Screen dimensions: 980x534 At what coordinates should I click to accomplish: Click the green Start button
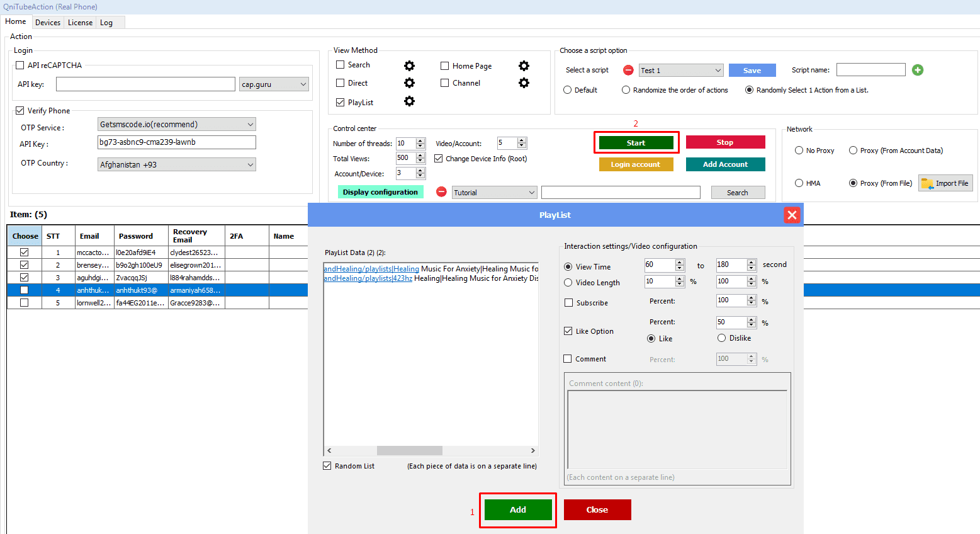(636, 143)
